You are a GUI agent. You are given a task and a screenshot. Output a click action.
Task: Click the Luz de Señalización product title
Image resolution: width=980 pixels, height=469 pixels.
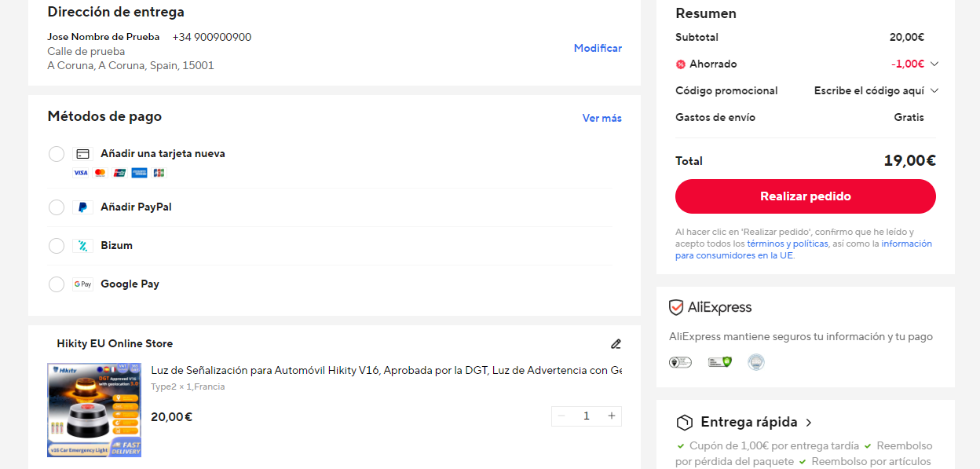[x=386, y=371]
